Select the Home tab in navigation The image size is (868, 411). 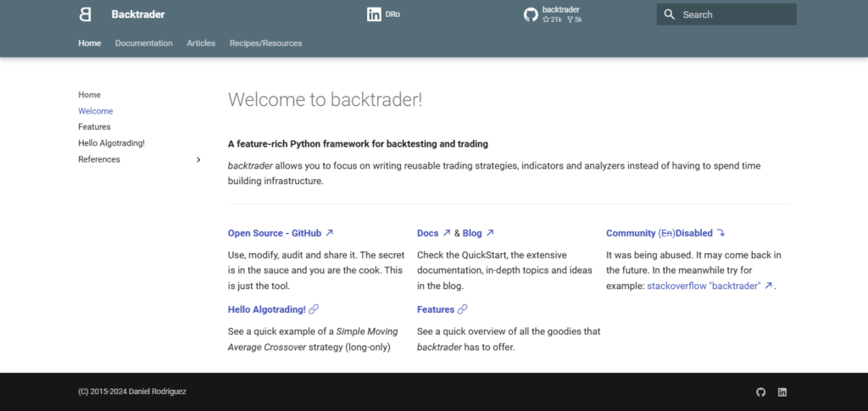89,43
